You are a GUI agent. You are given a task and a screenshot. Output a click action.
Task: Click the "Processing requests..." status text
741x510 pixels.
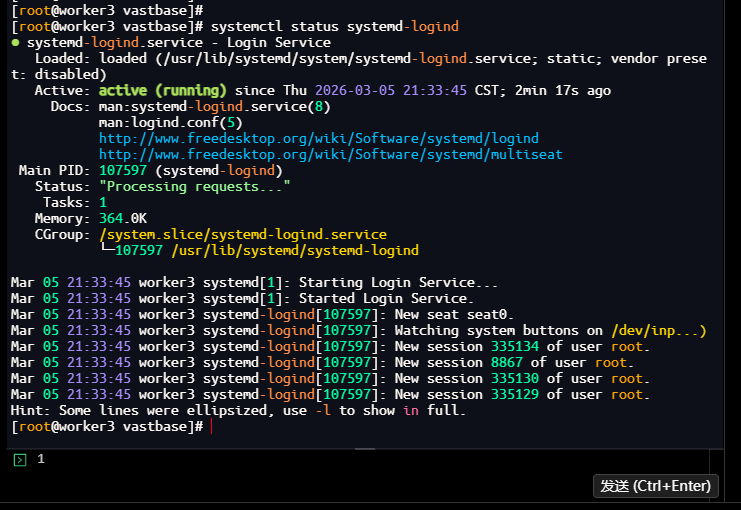pos(194,187)
